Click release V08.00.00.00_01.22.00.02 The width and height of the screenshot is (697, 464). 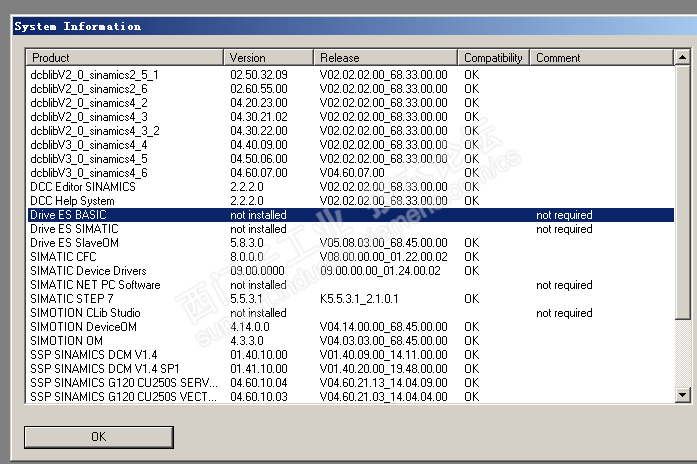click(384, 257)
